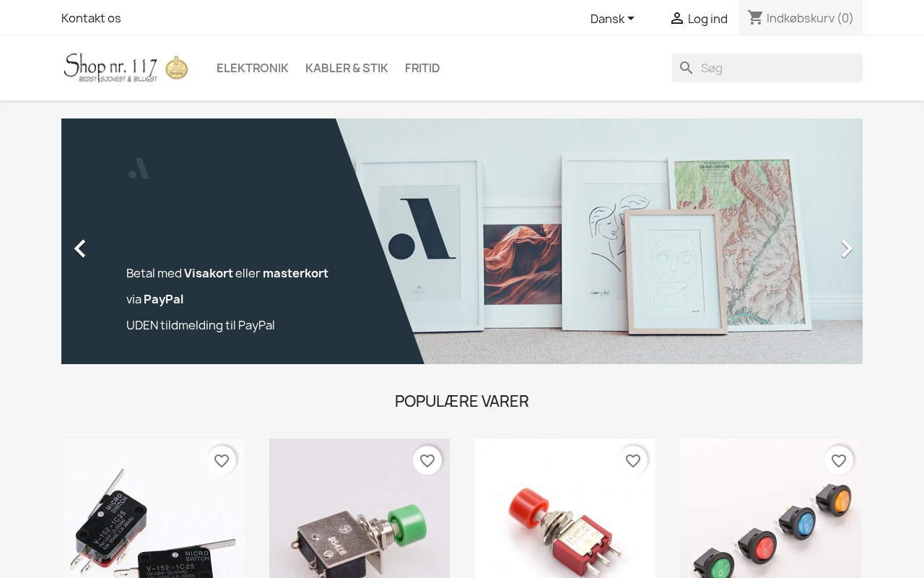Click the shopping cart icon

755,17
